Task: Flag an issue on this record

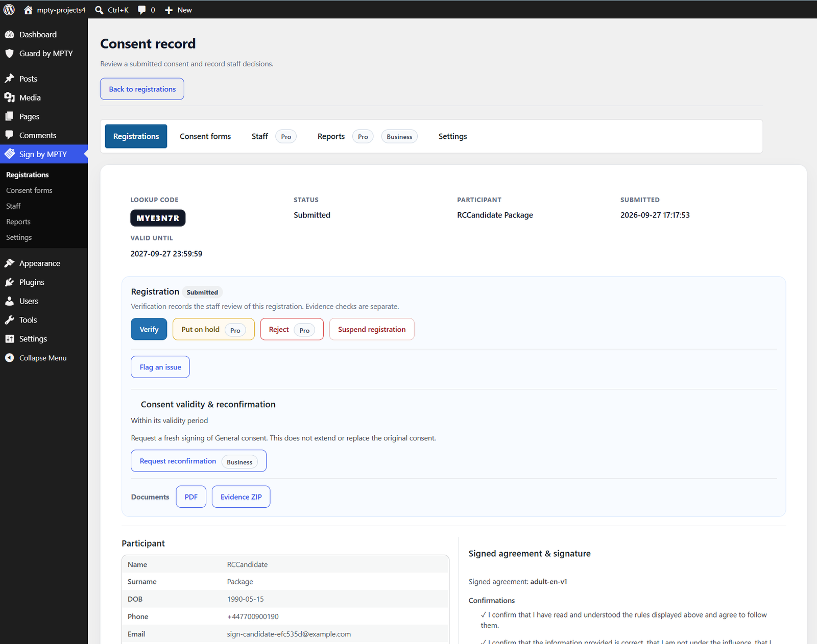Action: 160,367
